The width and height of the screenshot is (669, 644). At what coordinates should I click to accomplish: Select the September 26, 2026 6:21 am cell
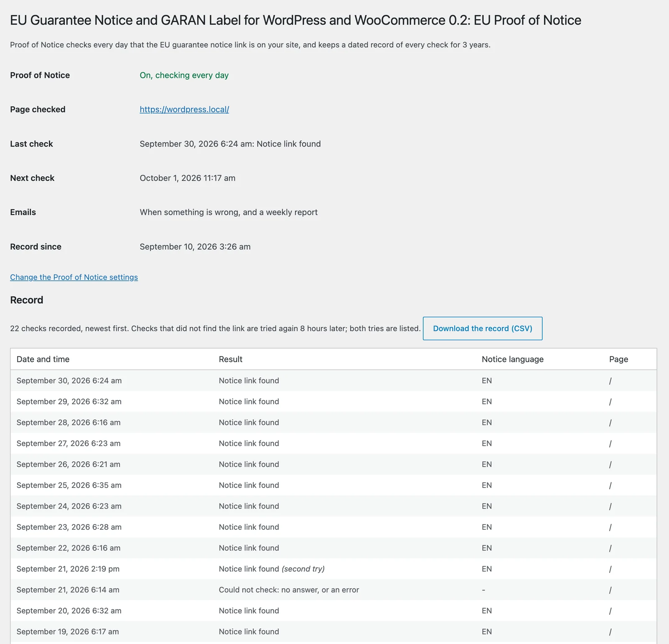(69, 464)
